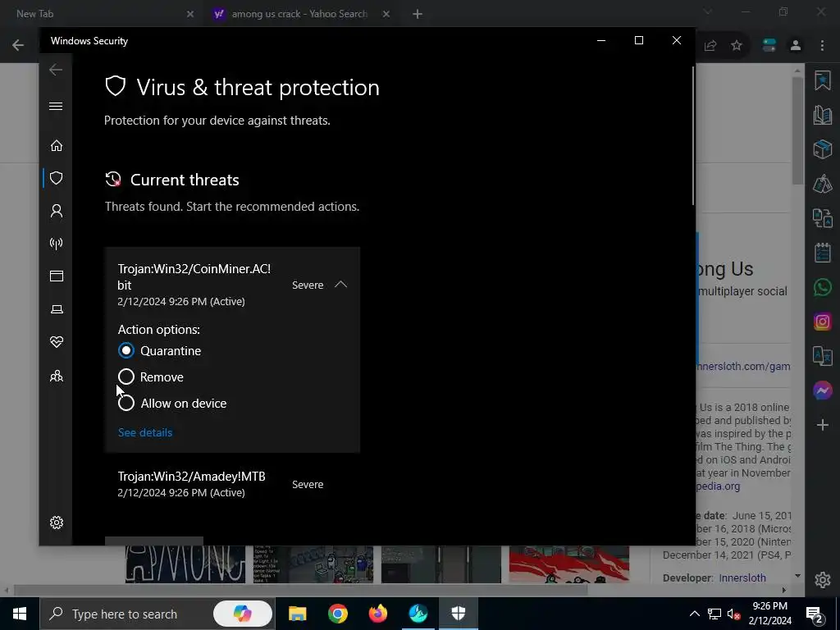Open Windows Security taskbar shield icon
840x630 pixels.
(x=458, y=614)
